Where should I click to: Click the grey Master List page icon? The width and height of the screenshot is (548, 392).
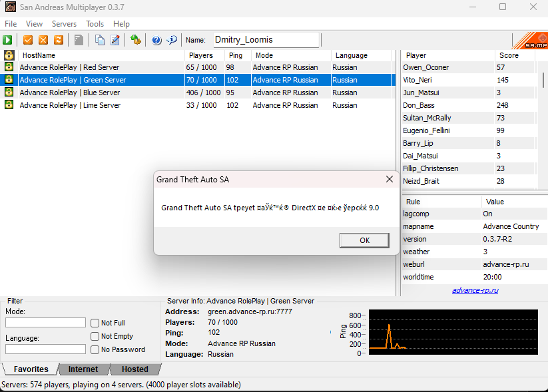(79, 40)
